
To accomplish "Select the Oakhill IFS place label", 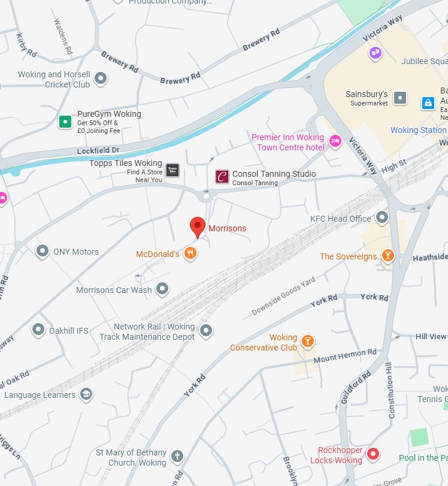I will pyautogui.click(x=69, y=331).
